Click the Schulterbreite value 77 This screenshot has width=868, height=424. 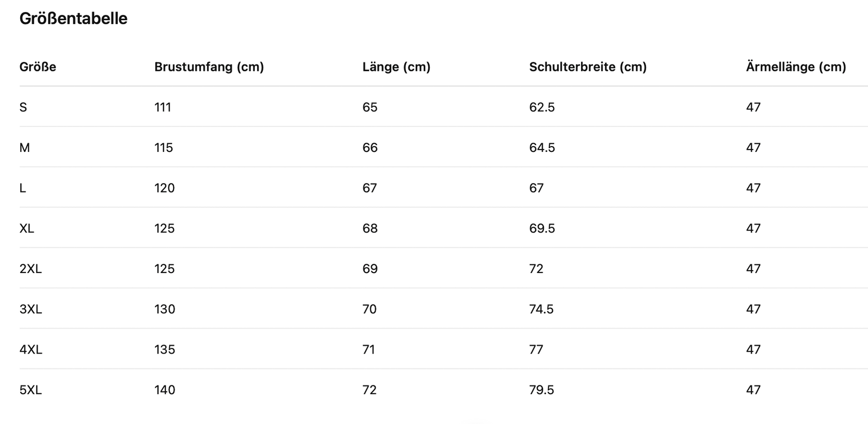tap(536, 349)
